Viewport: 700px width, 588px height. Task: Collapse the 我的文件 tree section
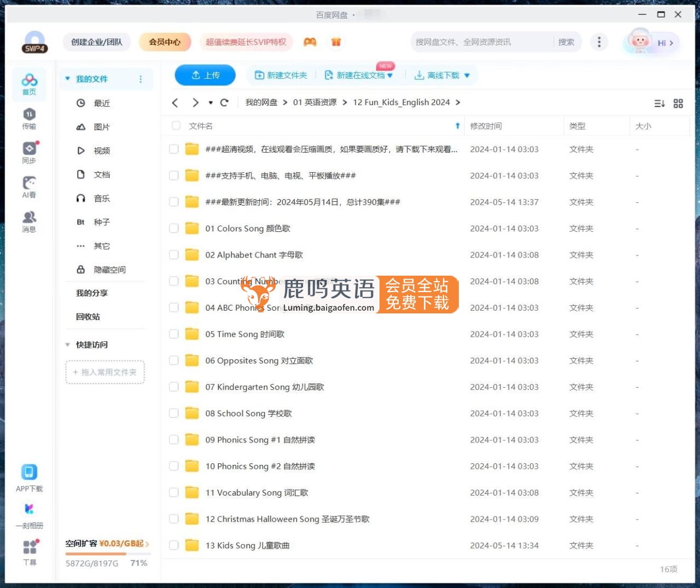click(68, 79)
